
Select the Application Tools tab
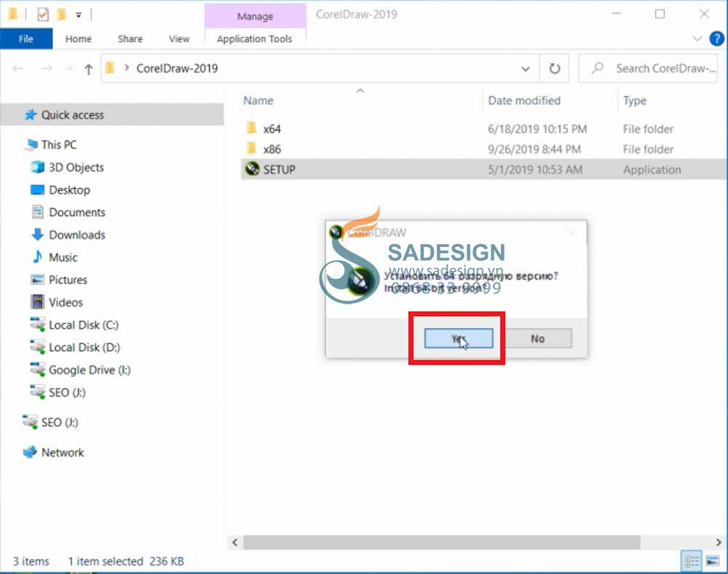pyautogui.click(x=254, y=39)
